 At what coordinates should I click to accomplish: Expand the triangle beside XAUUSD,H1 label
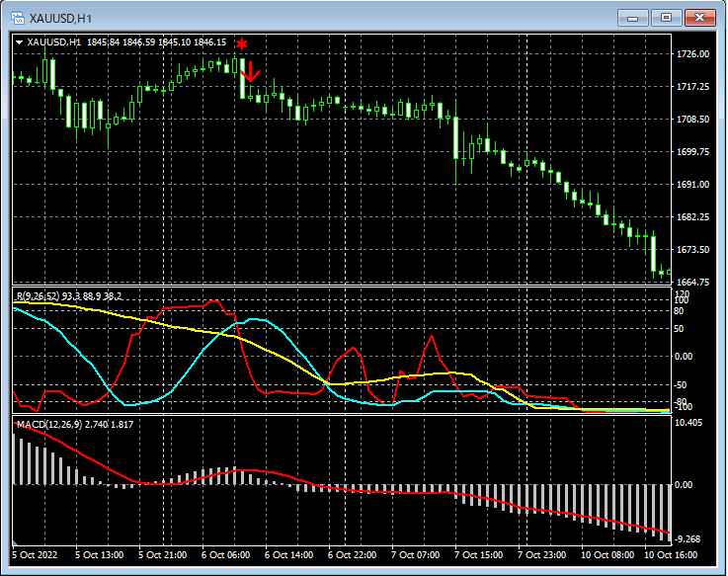point(20,42)
